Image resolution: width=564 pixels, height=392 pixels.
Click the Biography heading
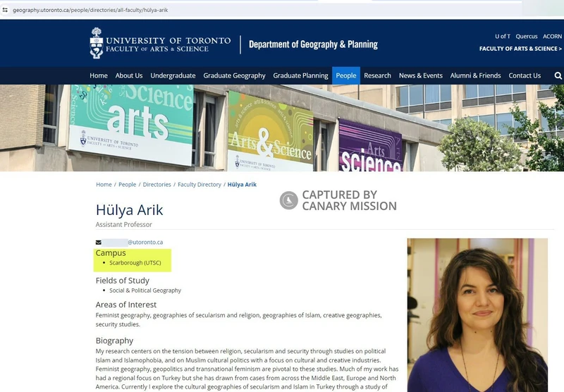click(114, 341)
